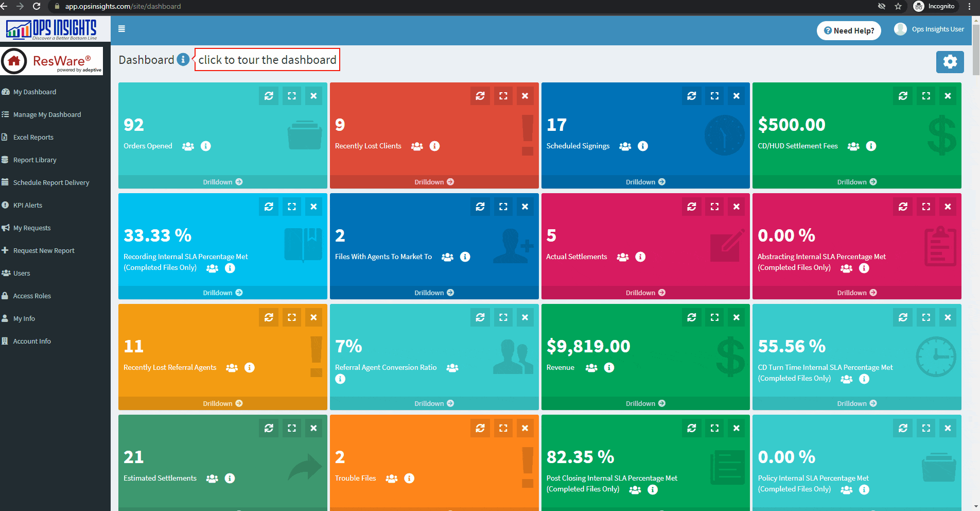View info for Recently Lost Referral Agents tile
The image size is (980, 511).
250,367
